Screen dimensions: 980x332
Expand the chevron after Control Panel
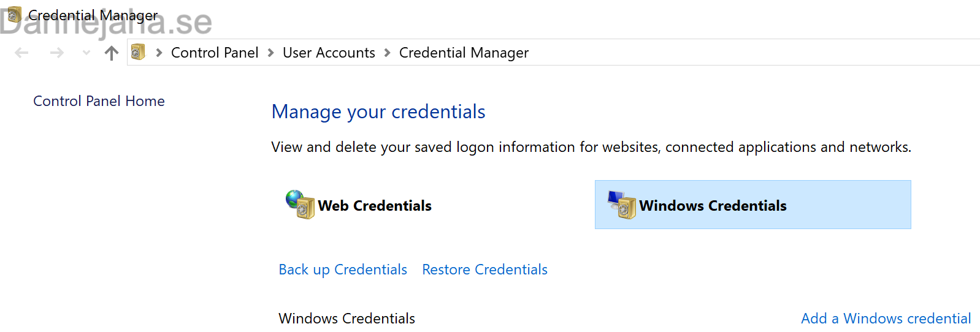(x=270, y=53)
